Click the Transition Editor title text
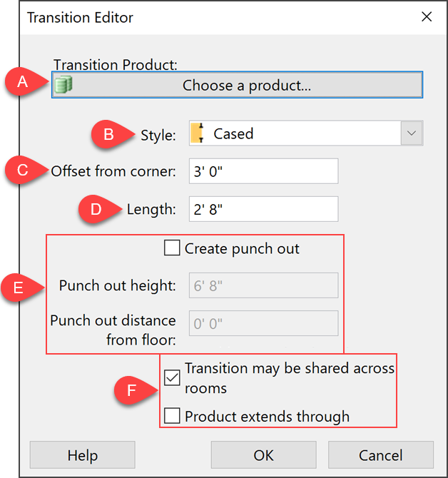 pyautogui.click(x=80, y=17)
